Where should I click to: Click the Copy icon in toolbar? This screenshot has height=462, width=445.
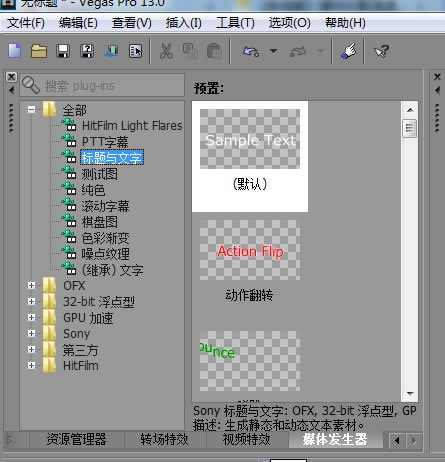[x=190, y=51]
